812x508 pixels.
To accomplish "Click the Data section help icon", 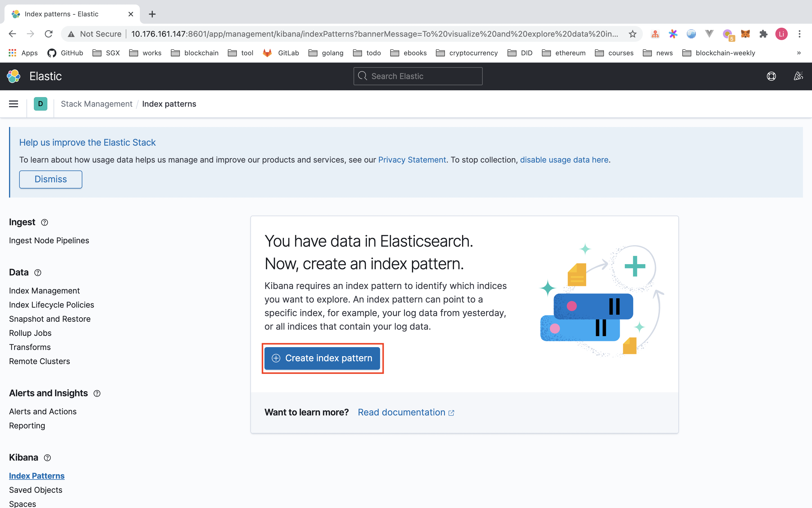I will 38,272.
